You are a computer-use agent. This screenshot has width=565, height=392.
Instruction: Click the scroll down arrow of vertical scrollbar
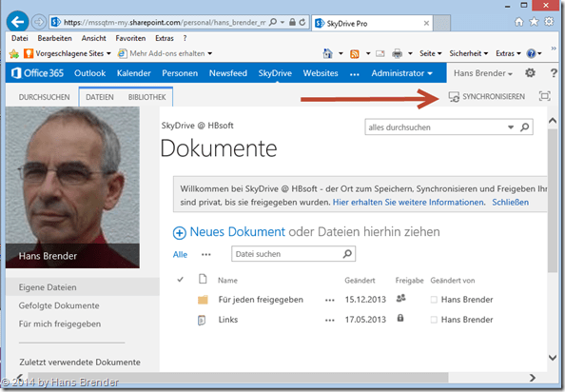[x=553, y=358]
